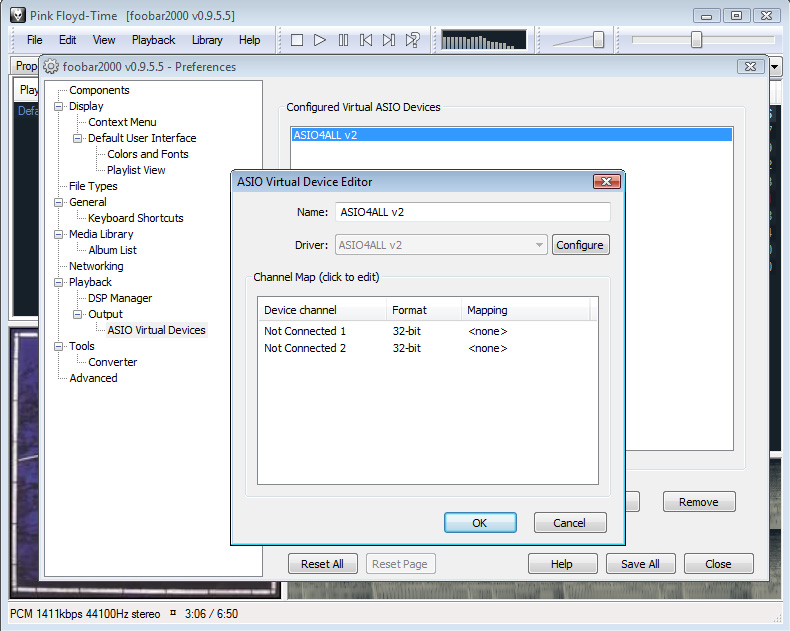This screenshot has height=631, width=790.
Task: Click the Previous track button
Action: [366, 40]
